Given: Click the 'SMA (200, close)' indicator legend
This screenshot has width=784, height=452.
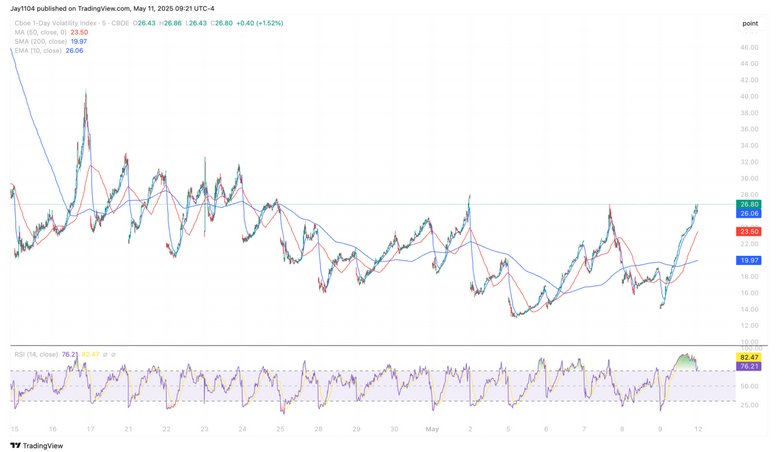Looking at the screenshot, I should [x=40, y=42].
